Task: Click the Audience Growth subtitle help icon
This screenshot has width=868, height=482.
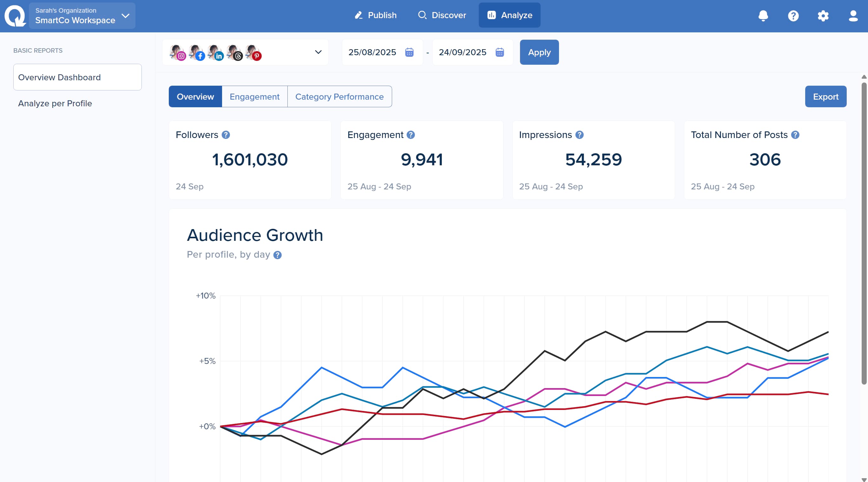Action: 277,255
